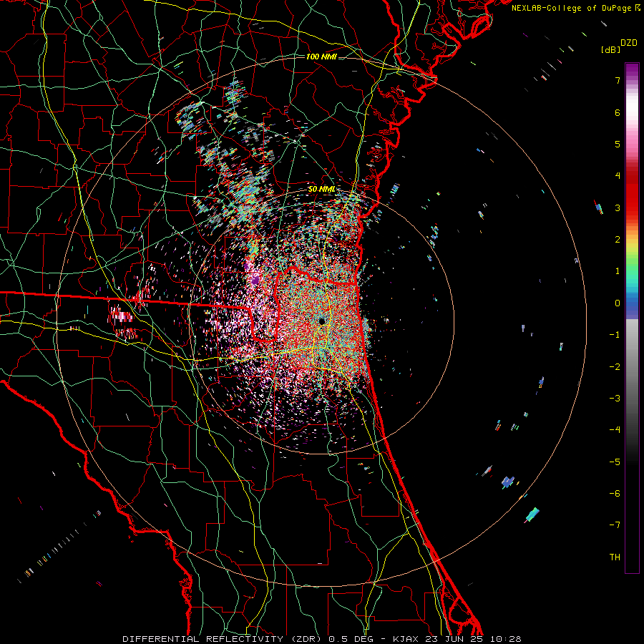644x644 pixels.
Task: Select the -3 legend label
Action: [x=615, y=399]
